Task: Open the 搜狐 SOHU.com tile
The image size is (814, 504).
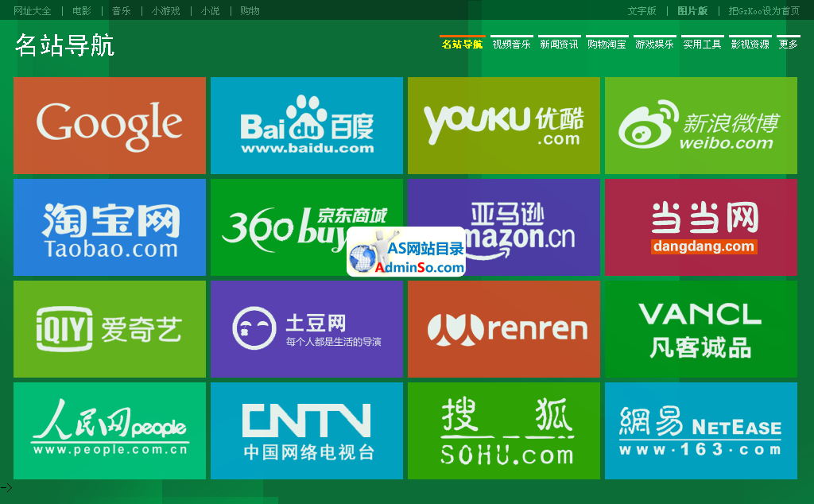Action: click(x=503, y=431)
